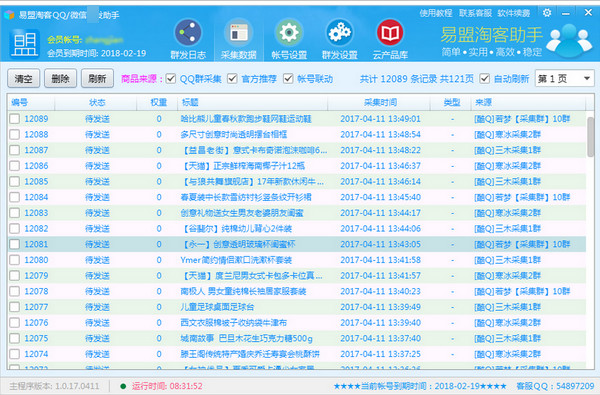The image size is (600, 395).
Task: Minimize the 易盟淘客 window
Action: coord(566,13)
